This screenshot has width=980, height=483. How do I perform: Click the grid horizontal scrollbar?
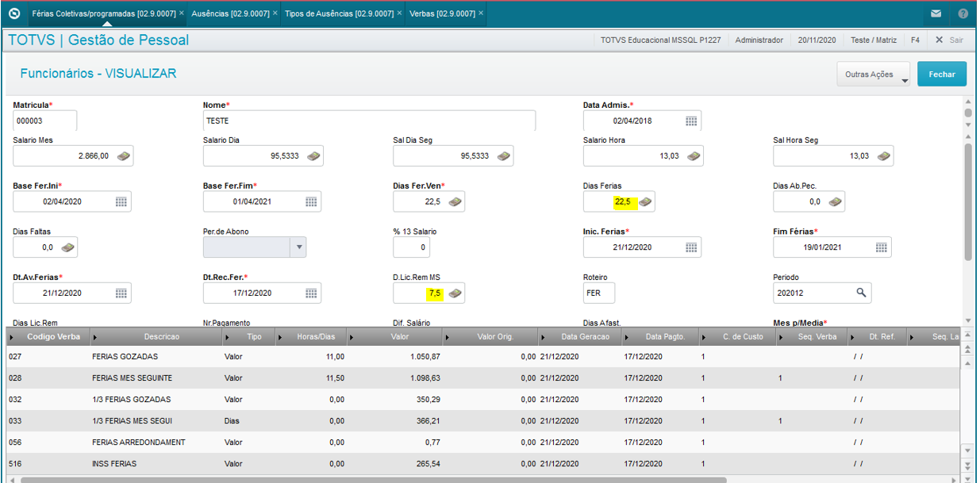click(373, 479)
